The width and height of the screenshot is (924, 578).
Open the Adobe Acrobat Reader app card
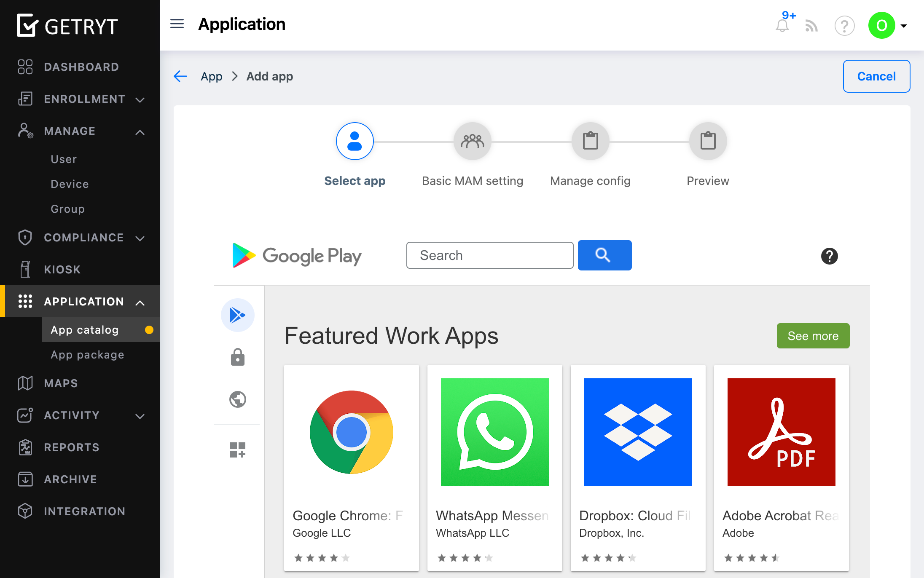(782, 468)
